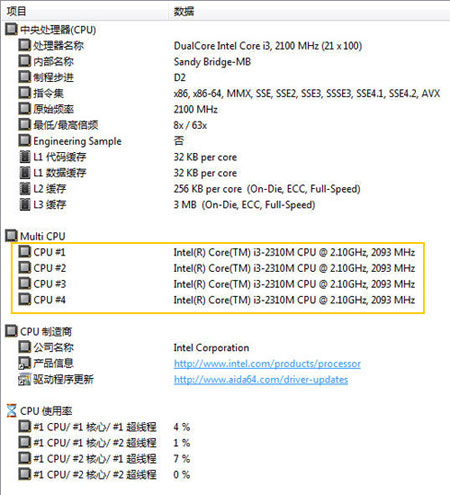Select the 指令集 instruction set row
The width and height of the screenshot is (450, 495).
[x=225, y=93]
